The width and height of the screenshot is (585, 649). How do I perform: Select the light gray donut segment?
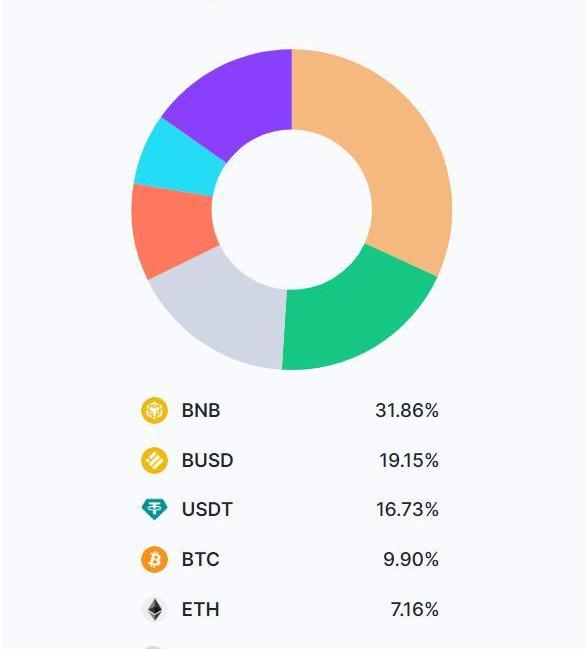(226, 312)
